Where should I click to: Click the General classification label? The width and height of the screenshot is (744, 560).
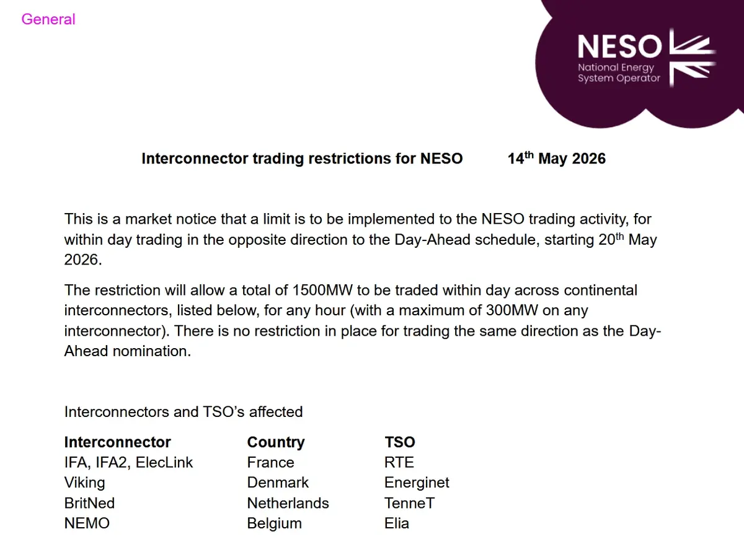[x=48, y=19]
